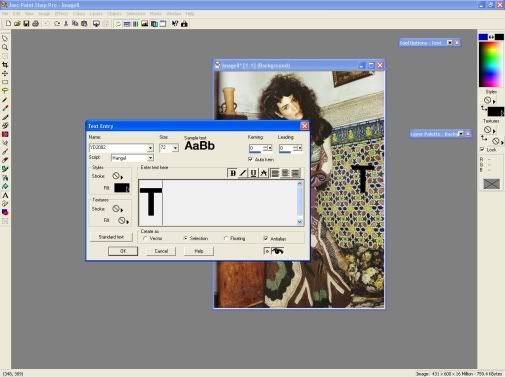This screenshot has height=377, width=505.
Task: Choose the Vector radio button
Action: (x=145, y=238)
